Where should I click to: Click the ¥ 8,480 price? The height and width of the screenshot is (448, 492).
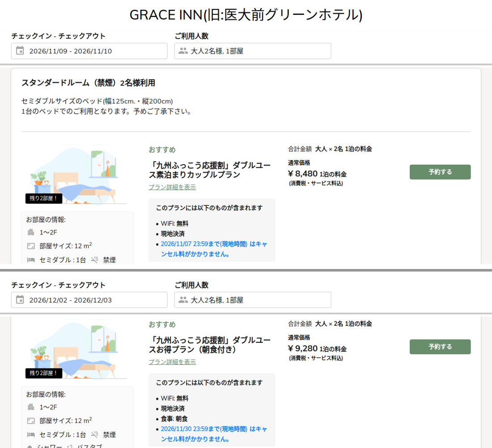[303, 174]
